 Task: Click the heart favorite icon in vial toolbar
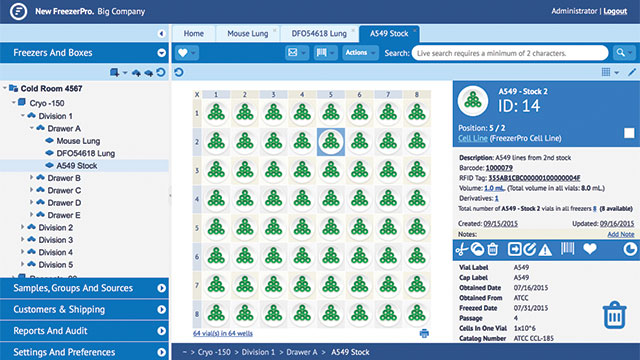tap(590, 249)
